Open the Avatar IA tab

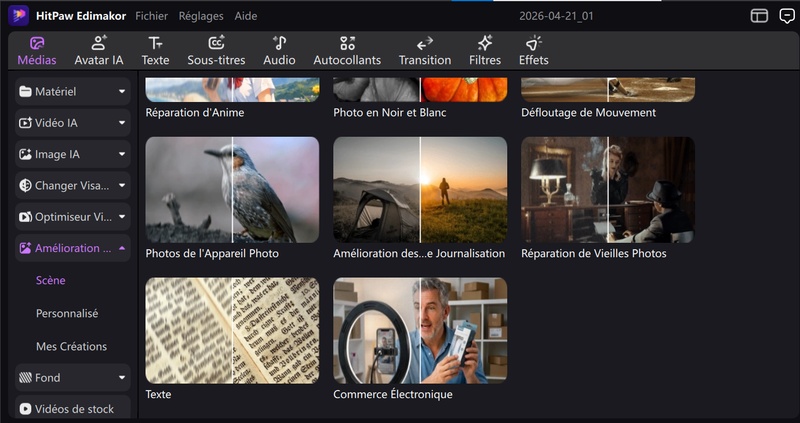click(99, 51)
